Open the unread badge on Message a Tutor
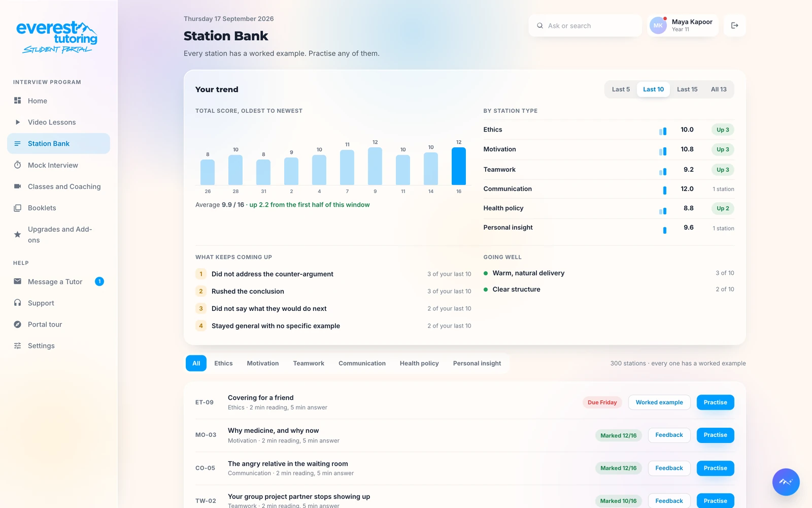Image resolution: width=812 pixels, height=508 pixels. (99, 281)
